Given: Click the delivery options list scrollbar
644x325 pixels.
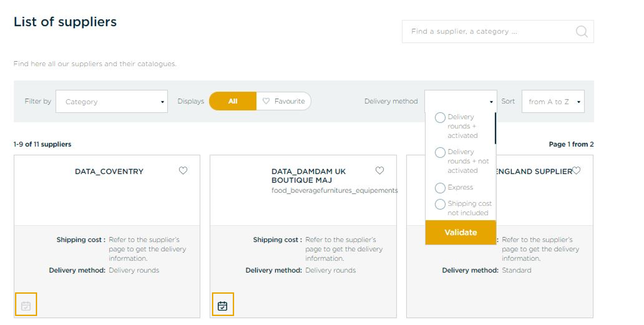Looking at the screenshot, I should 495,128.
